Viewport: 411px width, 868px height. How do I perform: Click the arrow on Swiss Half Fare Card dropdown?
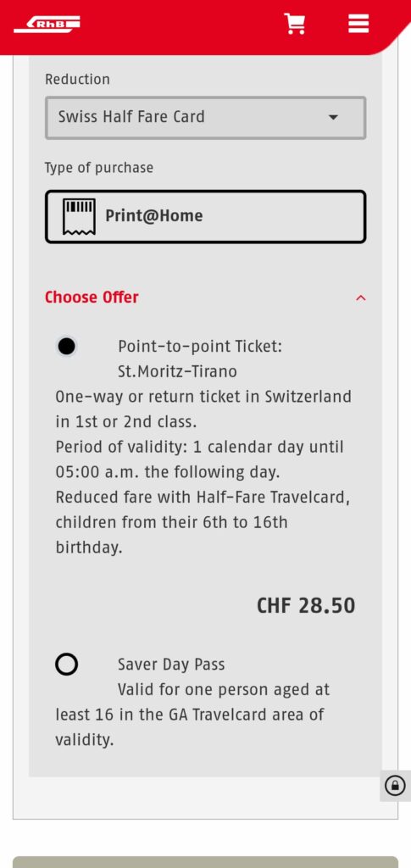tap(333, 117)
